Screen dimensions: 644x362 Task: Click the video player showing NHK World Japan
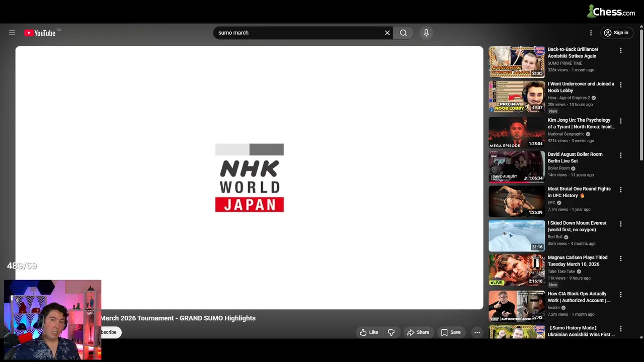pos(249,177)
